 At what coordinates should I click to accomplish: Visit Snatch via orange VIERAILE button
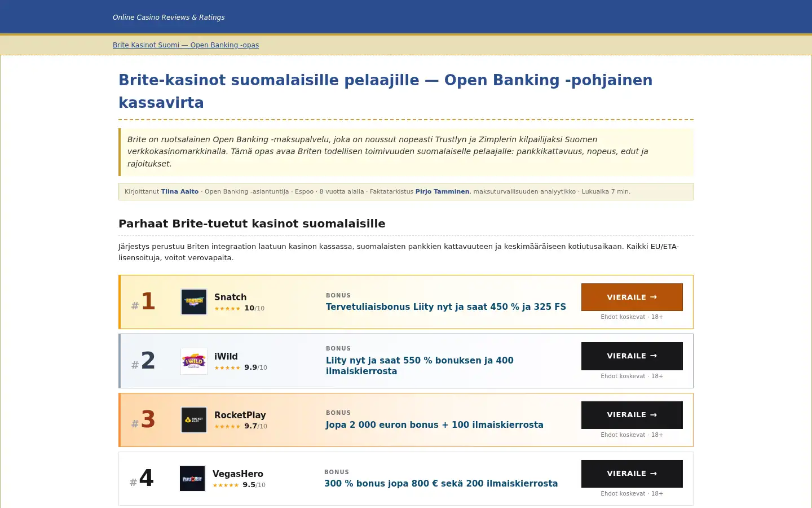click(x=632, y=297)
